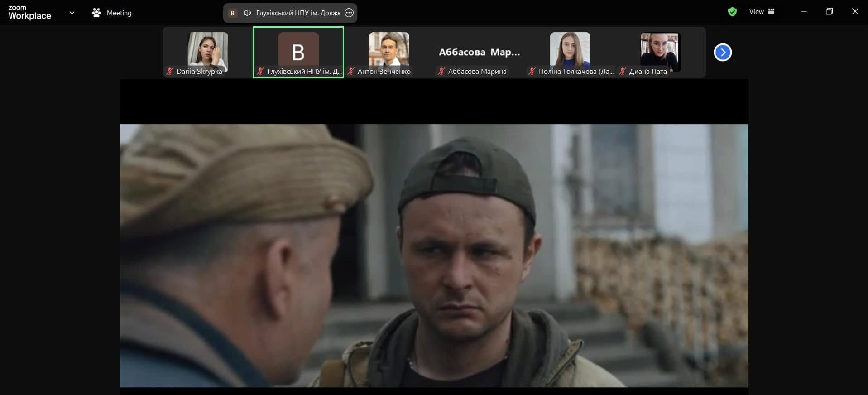Click the muted mic icon for Аббасова Марина

[x=441, y=71]
